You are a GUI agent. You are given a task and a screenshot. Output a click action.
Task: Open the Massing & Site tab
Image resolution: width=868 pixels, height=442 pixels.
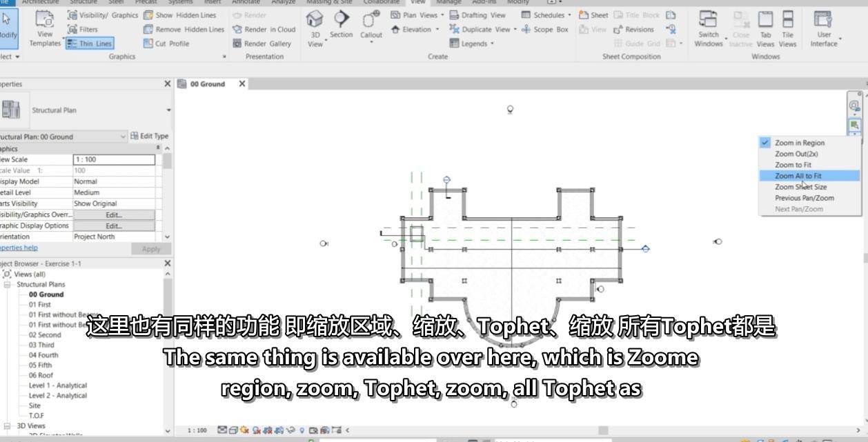(x=328, y=2)
